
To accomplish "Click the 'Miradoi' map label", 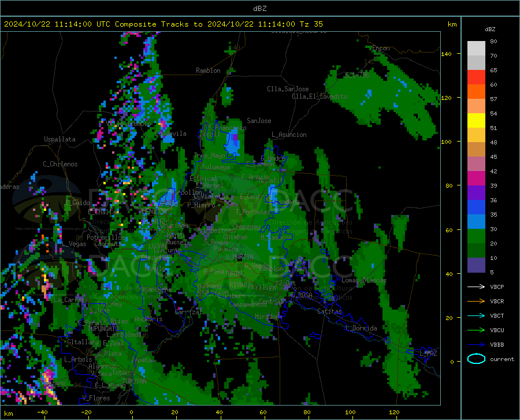I will pyautogui.click(x=267, y=317).
